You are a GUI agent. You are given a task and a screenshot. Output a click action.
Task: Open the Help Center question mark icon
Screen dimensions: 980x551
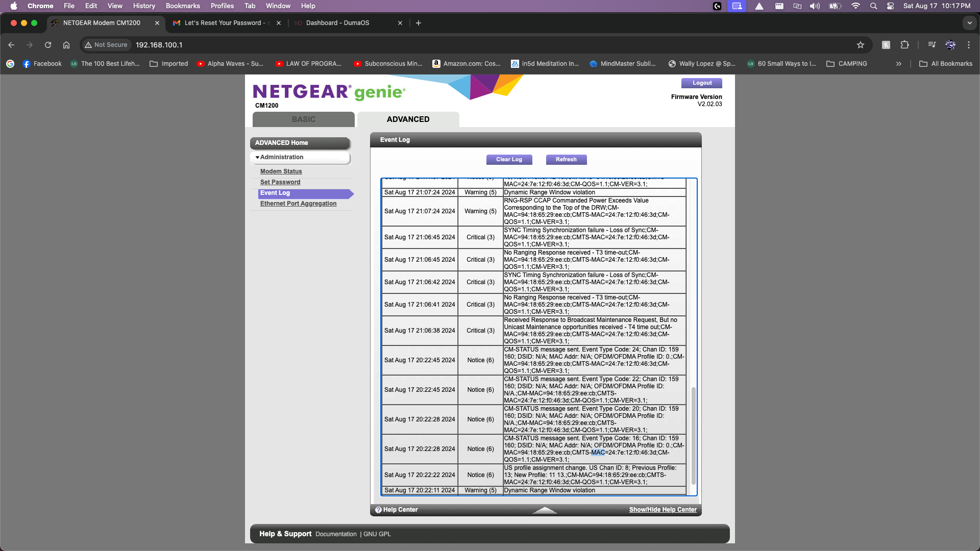pyautogui.click(x=379, y=510)
